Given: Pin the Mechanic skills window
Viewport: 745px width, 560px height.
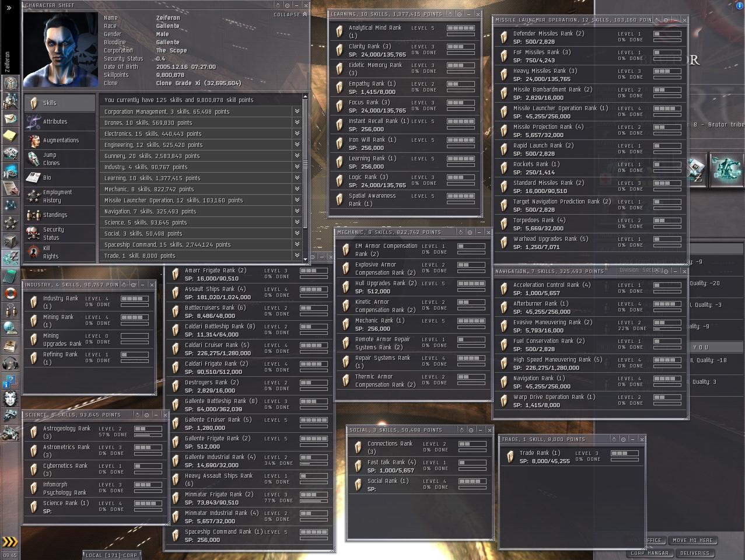Looking at the screenshot, I should pyautogui.click(x=470, y=232).
